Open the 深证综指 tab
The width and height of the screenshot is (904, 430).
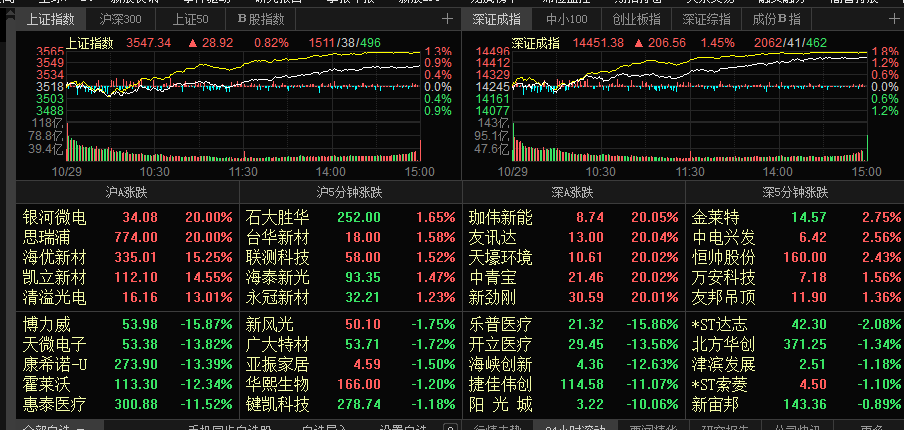coord(706,20)
